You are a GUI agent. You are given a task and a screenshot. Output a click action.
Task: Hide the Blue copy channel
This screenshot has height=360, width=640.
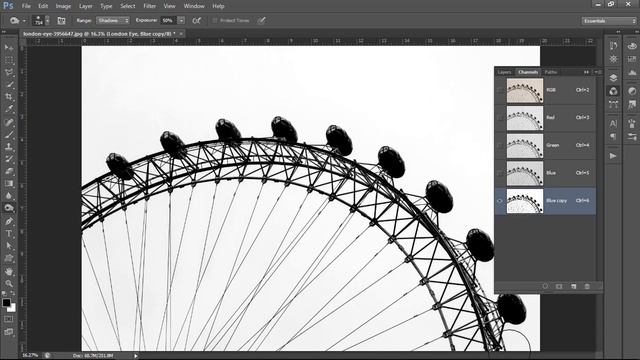500,201
